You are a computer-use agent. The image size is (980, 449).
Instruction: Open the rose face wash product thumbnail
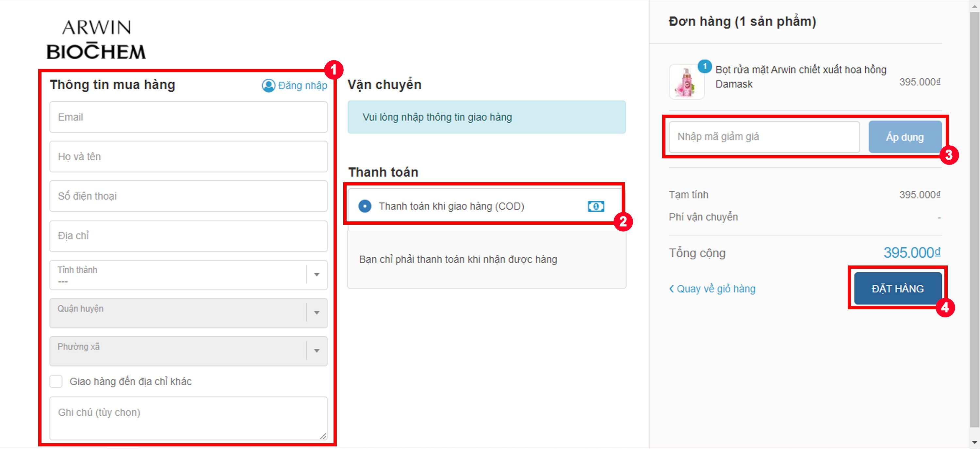[686, 82]
